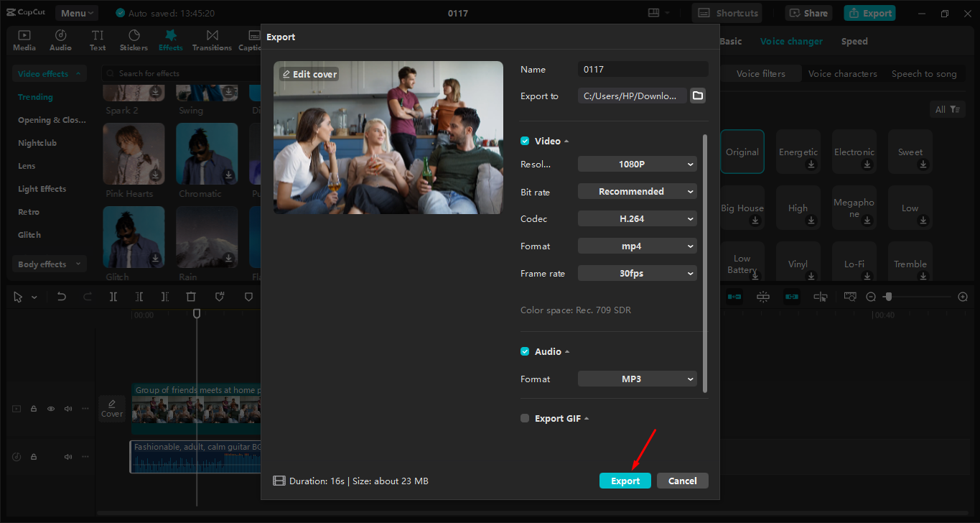The height and width of the screenshot is (523, 980).
Task: Zoom in on the timeline
Action: 962,296
